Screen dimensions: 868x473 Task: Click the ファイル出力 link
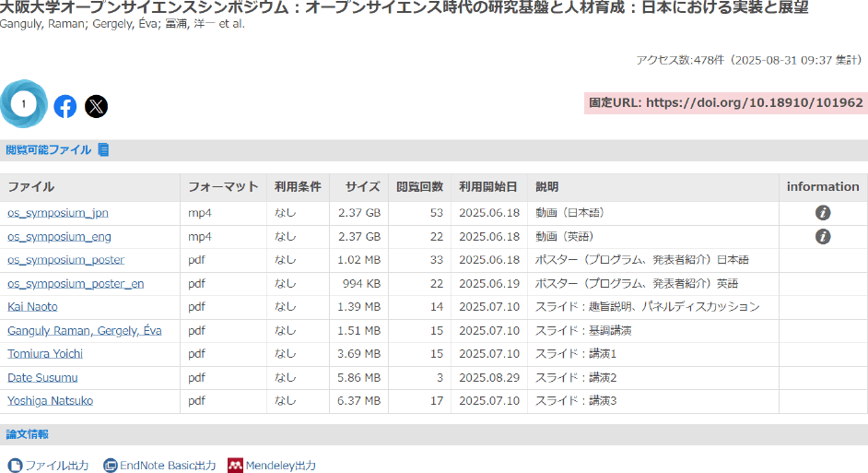click(57, 466)
